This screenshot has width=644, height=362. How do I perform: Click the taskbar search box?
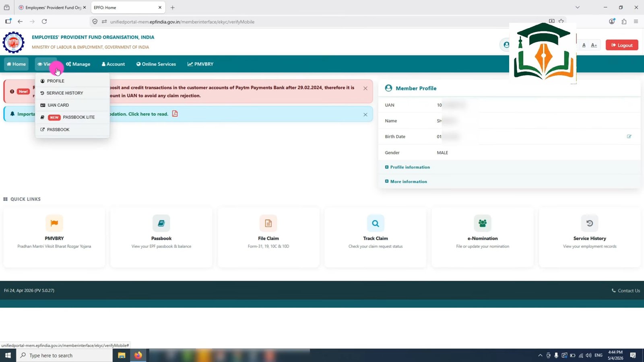coord(64,355)
